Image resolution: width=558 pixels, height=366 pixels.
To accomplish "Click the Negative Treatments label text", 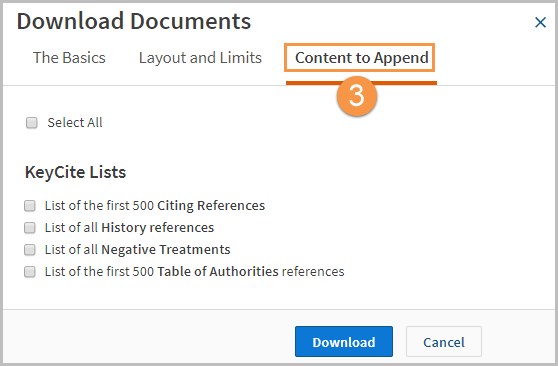I will (137, 250).
